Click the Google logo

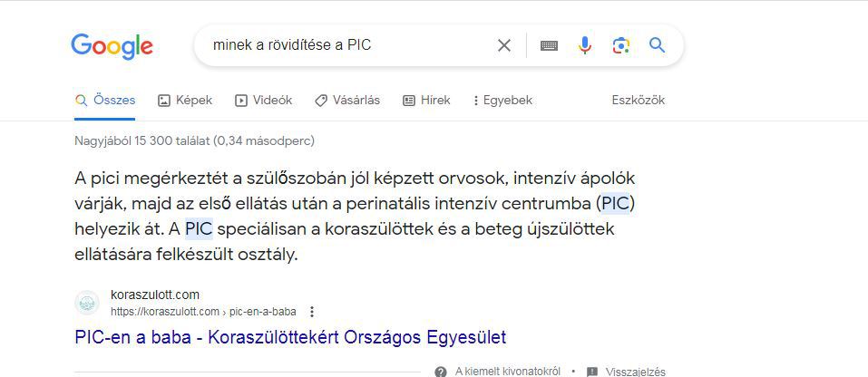(x=112, y=46)
